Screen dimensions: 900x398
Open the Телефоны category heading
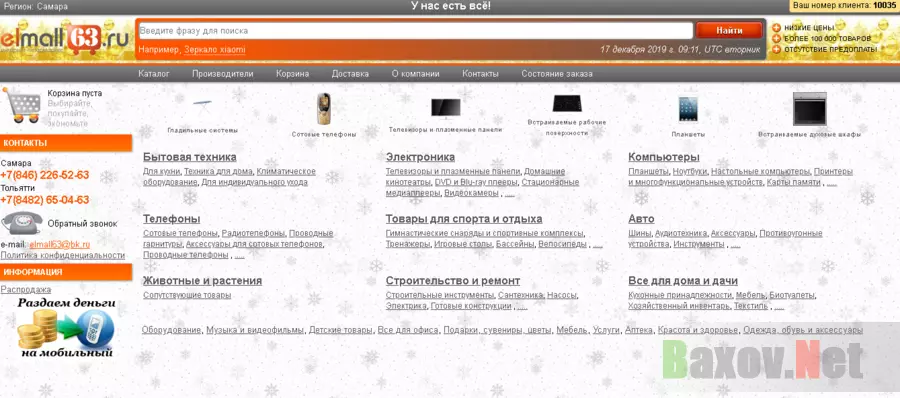172,219
